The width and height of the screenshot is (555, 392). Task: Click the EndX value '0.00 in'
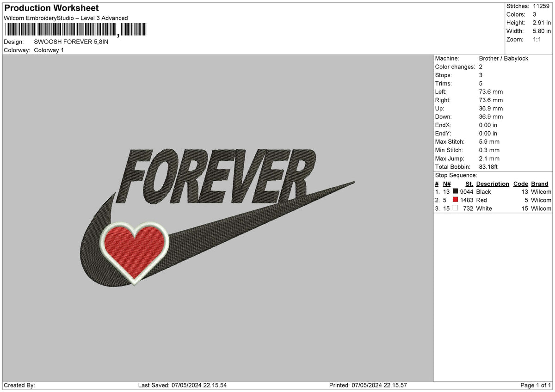pos(488,125)
